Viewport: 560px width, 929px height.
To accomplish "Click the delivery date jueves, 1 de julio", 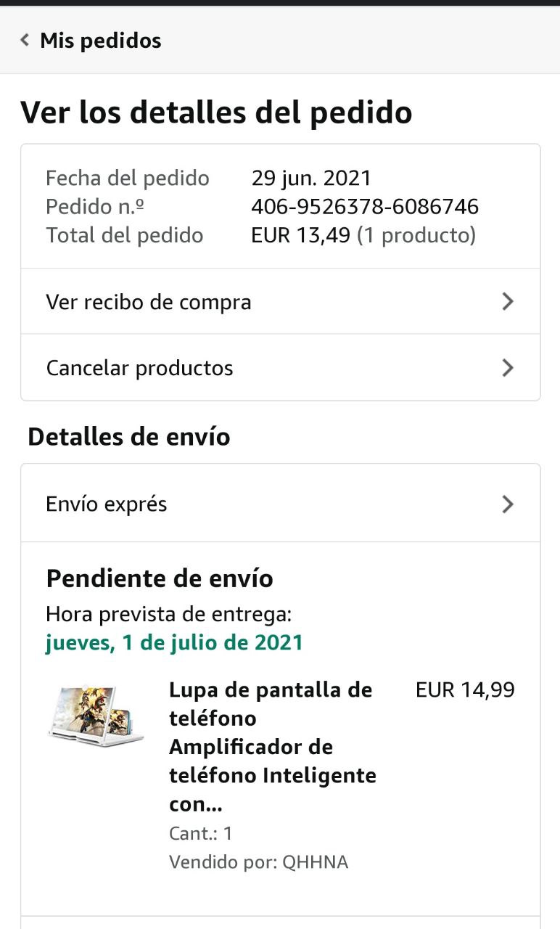I will point(174,643).
